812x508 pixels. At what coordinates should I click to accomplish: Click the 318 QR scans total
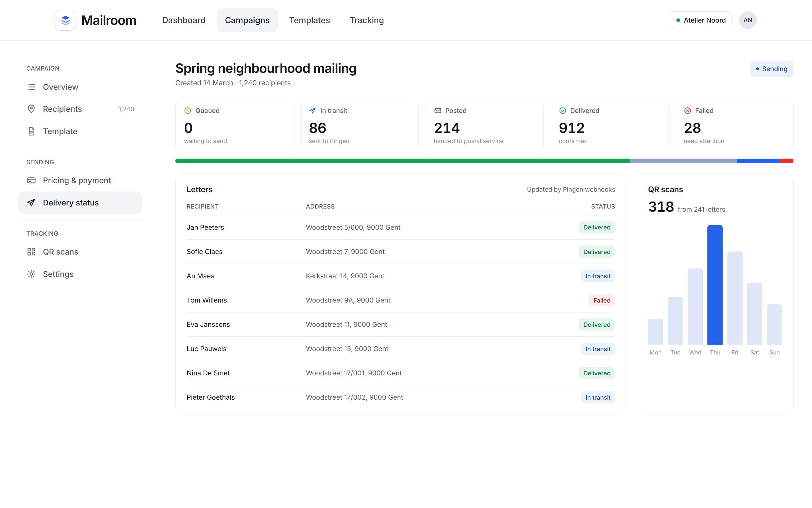click(661, 207)
